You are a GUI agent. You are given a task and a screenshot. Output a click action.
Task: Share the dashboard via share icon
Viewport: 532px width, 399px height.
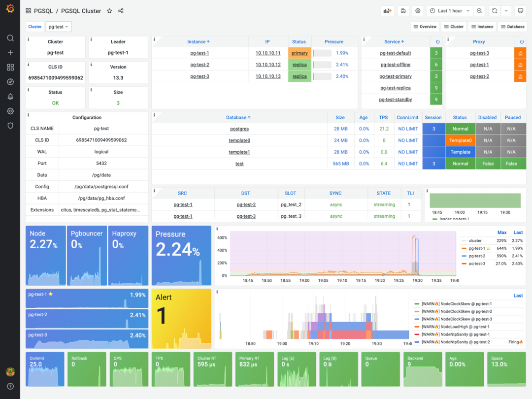[121, 11]
